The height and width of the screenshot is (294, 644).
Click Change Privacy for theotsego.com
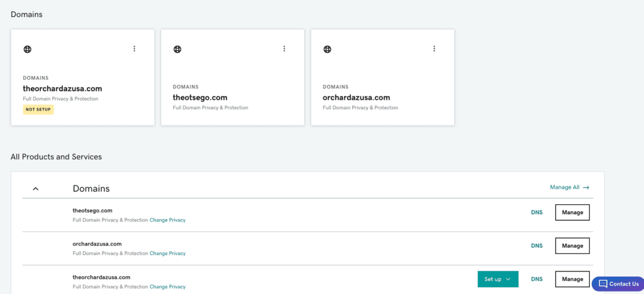pos(167,220)
